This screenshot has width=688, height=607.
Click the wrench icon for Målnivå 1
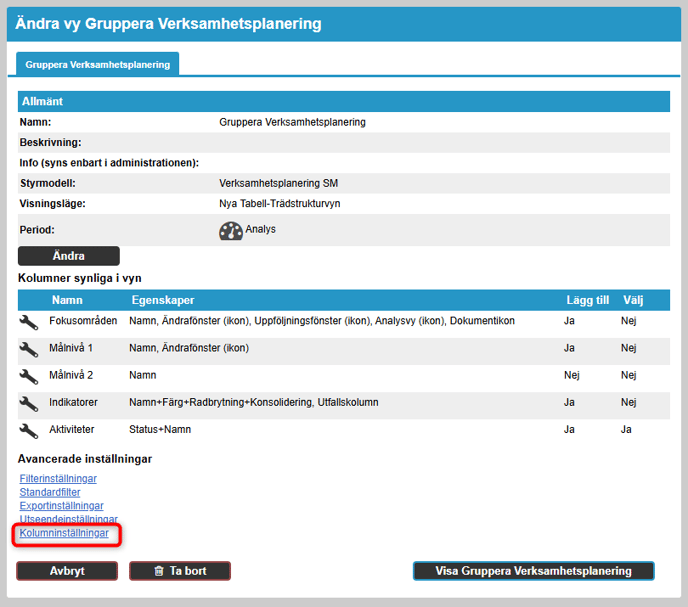29,349
